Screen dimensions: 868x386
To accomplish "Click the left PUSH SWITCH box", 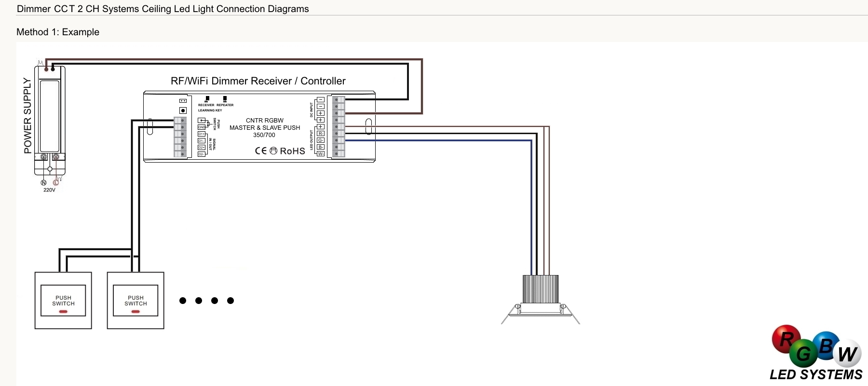I will pos(63,301).
